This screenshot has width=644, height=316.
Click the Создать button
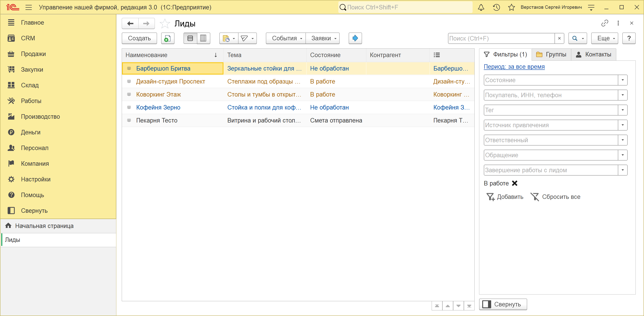pyautogui.click(x=139, y=38)
